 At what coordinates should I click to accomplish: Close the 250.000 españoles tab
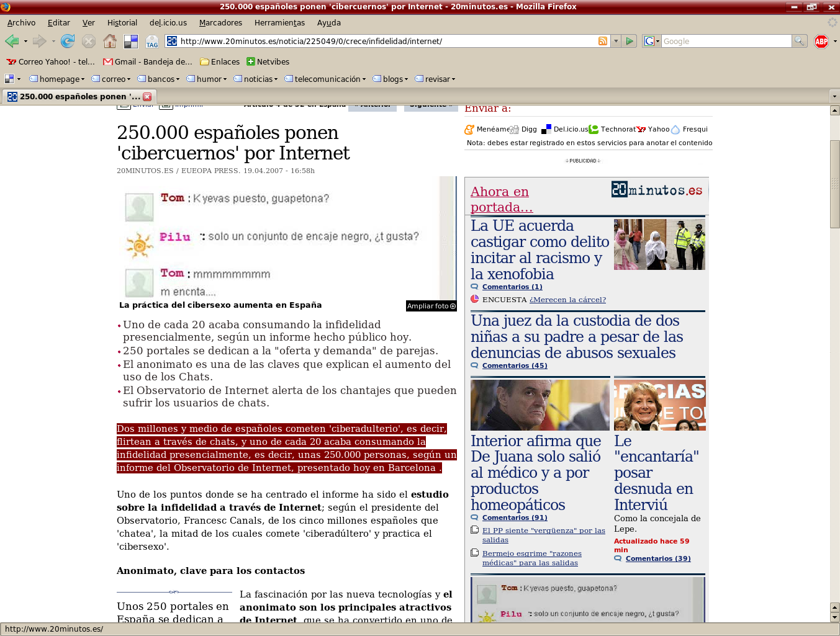click(147, 97)
